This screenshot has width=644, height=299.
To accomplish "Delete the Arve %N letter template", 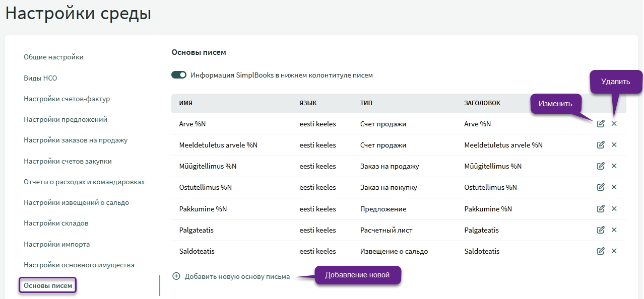I will click(x=614, y=124).
